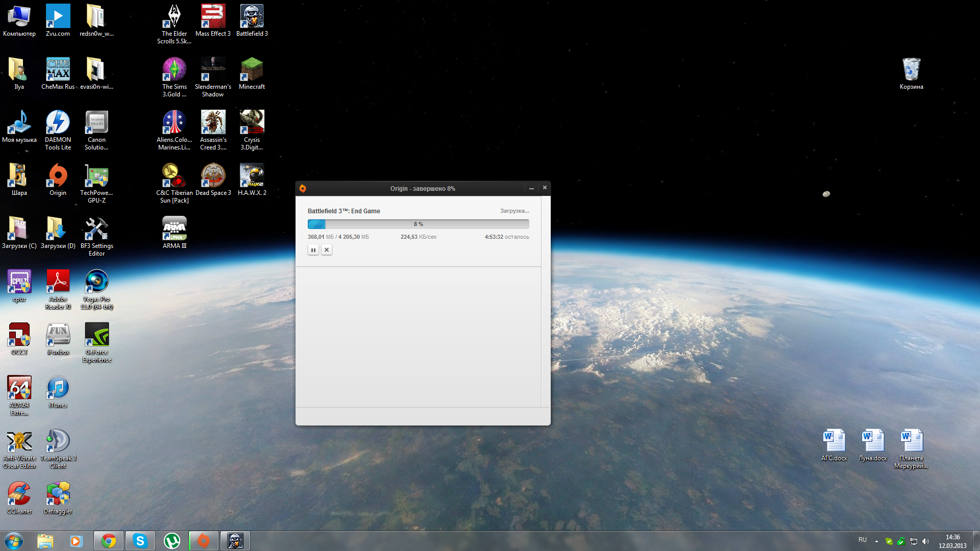Screen dimensions: 980x551
Task: Select The Elder Scrolls 5 Skyrim icon
Action: [x=174, y=24]
